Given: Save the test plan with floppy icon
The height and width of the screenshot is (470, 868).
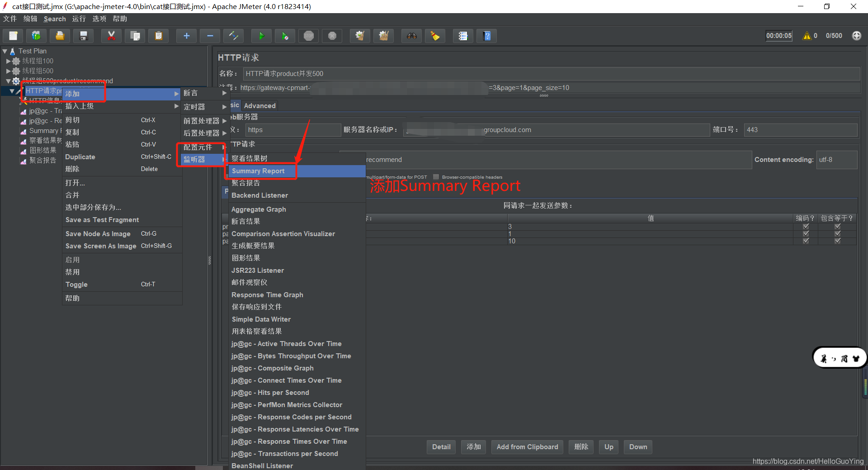Looking at the screenshot, I should pyautogui.click(x=84, y=36).
